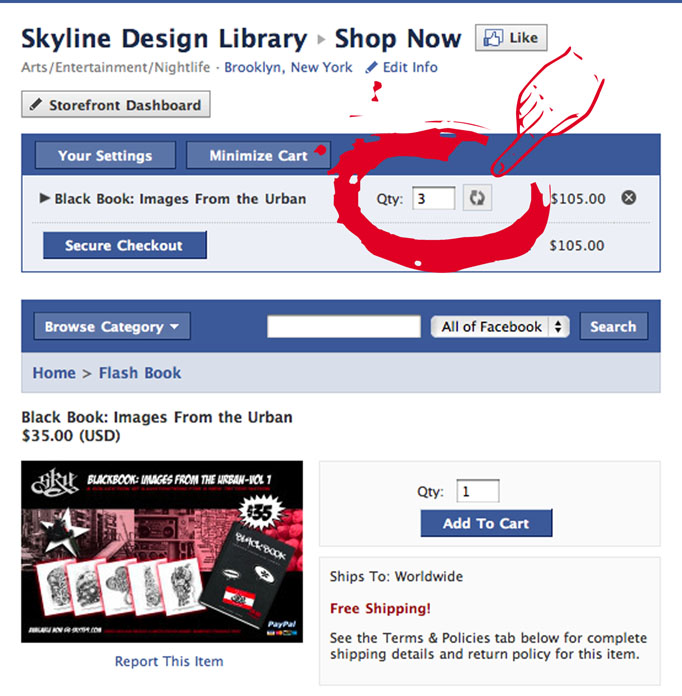682x696 pixels.
Task: Click the cart quantity refresh icon
Action: click(x=477, y=198)
